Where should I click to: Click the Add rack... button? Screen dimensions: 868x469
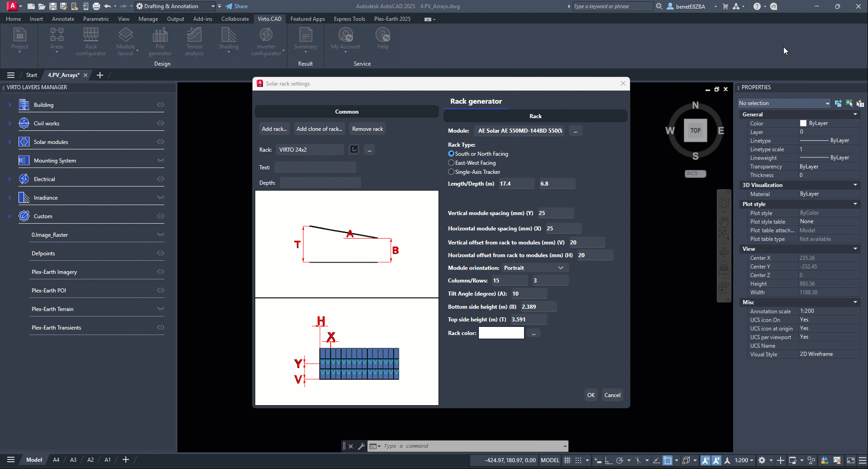pyautogui.click(x=274, y=129)
